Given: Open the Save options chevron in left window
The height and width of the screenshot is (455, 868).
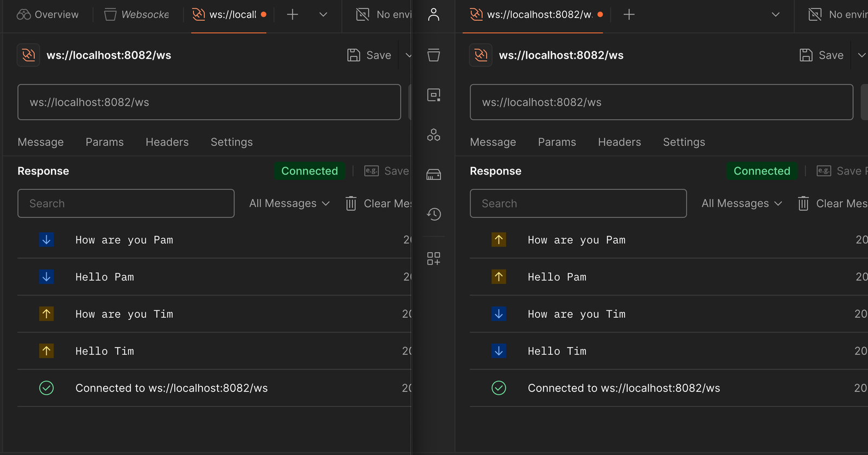Looking at the screenshot, I should point(408,55).
